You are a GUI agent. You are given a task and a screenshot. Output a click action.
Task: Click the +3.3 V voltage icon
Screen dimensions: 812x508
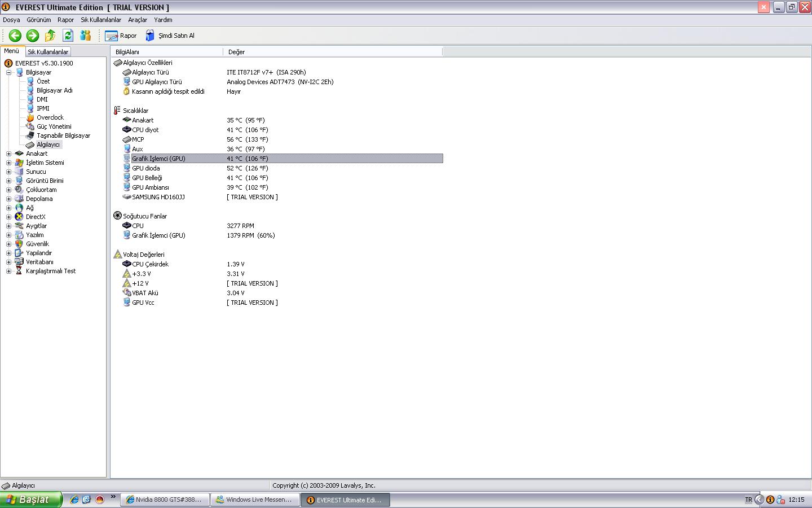point(127,274)
